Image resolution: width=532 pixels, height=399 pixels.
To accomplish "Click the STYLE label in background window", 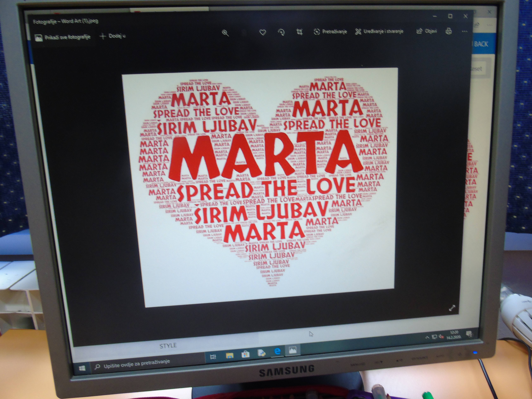I will click(168, 346).
